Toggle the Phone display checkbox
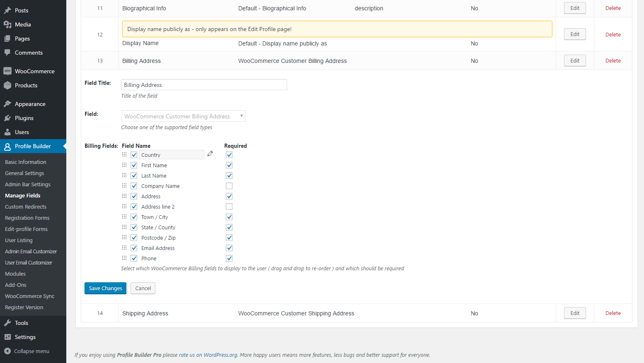 [x=134, y=258]
